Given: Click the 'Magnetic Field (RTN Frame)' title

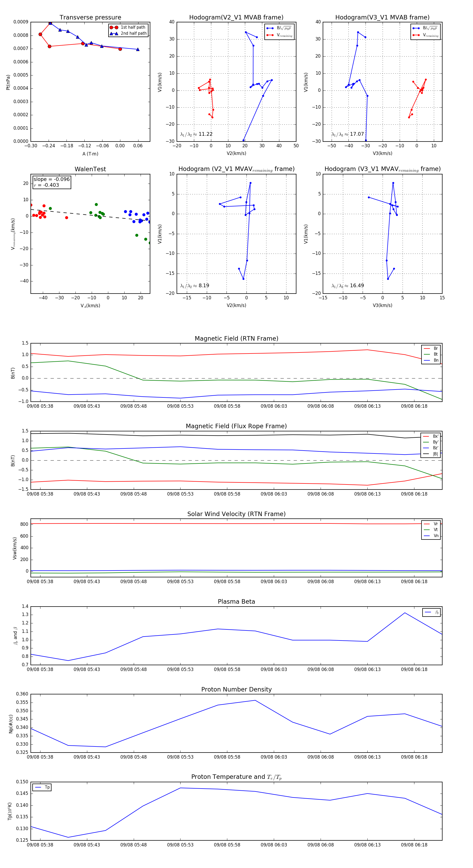Looking at the screenshot, I should [x=236, y=339].
